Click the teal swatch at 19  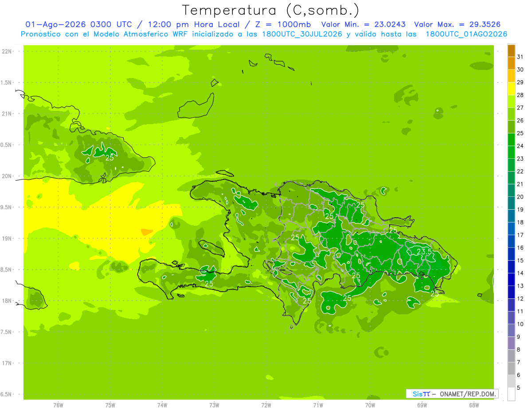tap(511, 203)
